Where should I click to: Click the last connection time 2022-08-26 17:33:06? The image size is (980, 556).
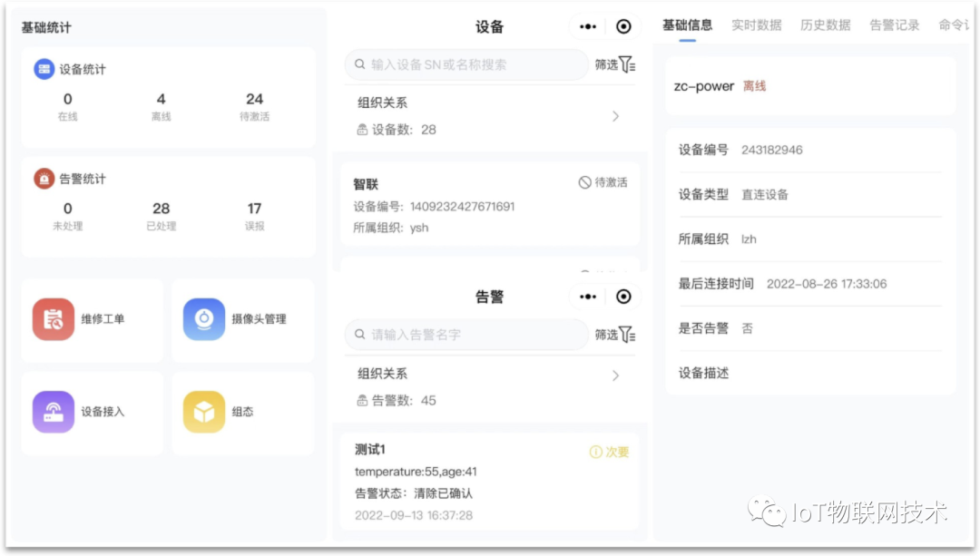pyautogui.click(x=827, y=284)
